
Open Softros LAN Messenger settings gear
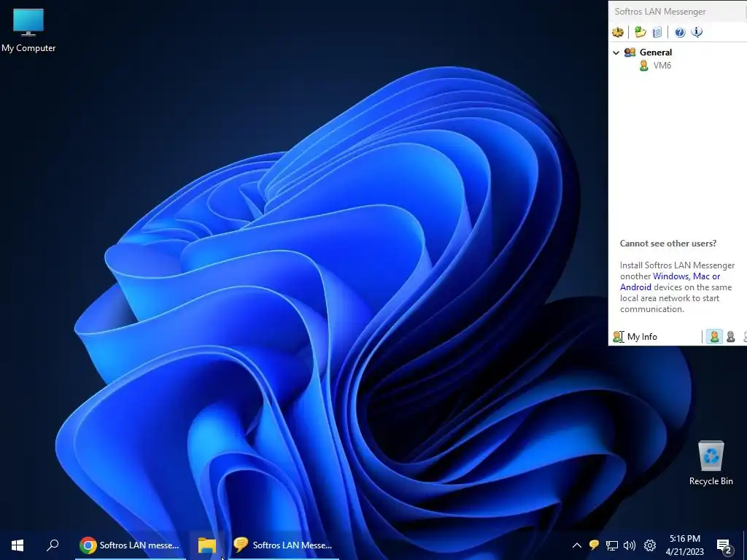[618, 32]
